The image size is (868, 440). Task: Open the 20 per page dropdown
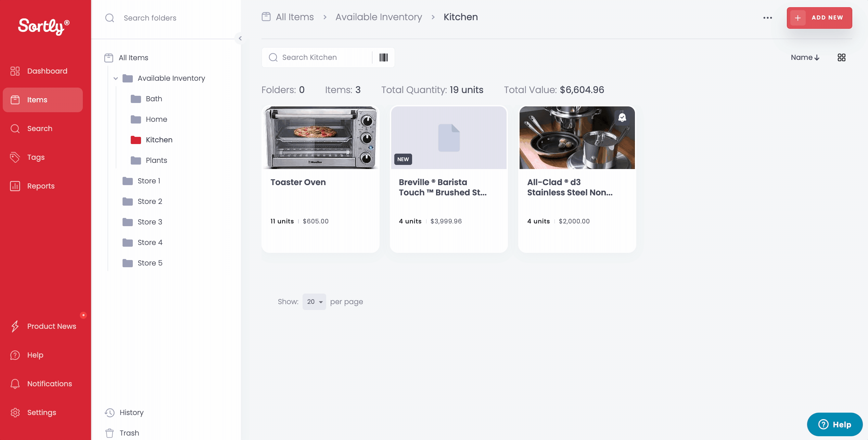pyautogui.click(x=315, y=302)
